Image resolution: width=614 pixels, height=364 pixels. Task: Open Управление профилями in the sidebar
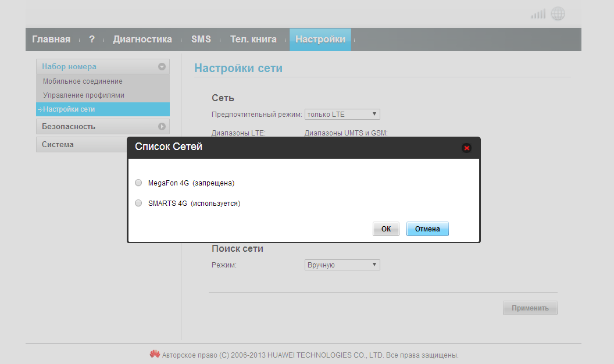pos(83,95)
